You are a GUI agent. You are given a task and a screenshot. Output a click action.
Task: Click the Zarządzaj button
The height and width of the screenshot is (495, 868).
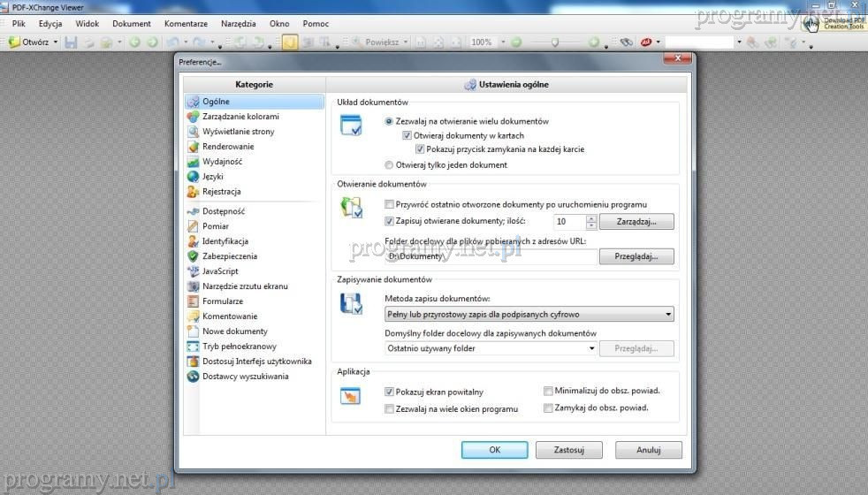coord(636,222)
